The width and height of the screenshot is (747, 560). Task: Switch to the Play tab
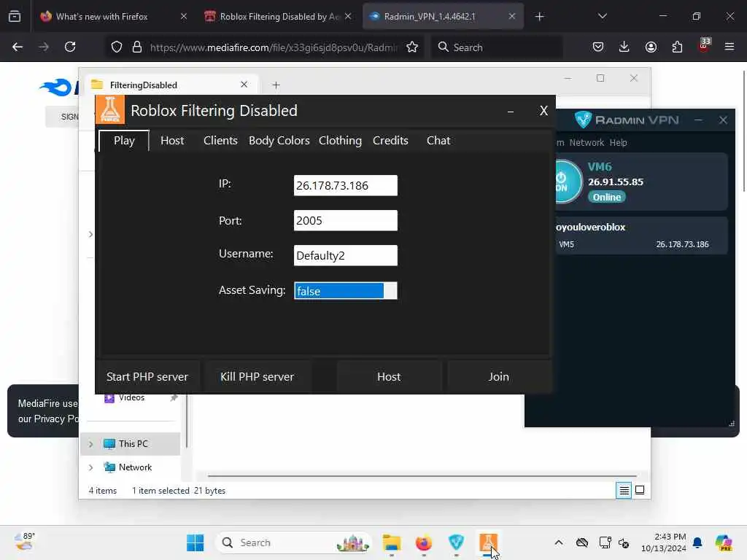[x=124, y=141]
